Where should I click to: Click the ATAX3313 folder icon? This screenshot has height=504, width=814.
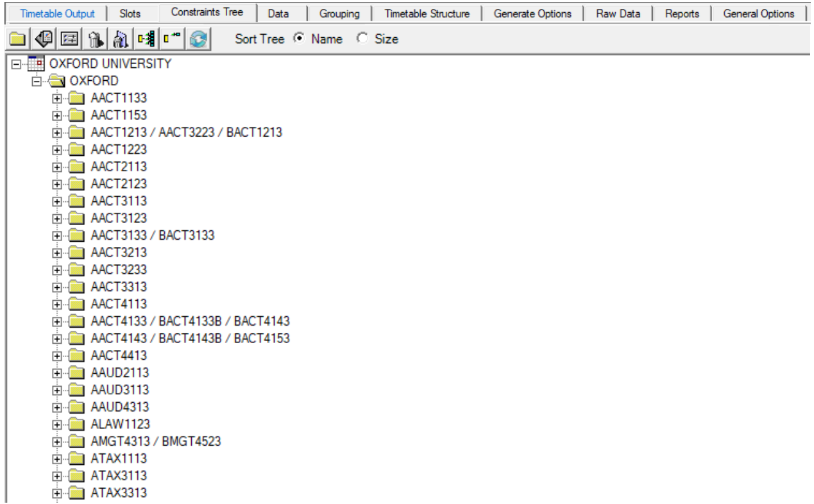click(x=77, y=493)
